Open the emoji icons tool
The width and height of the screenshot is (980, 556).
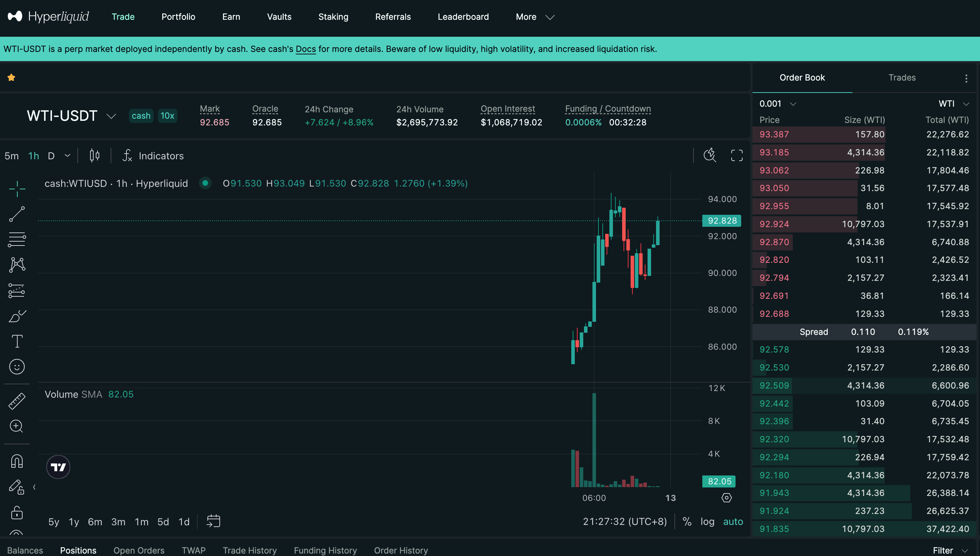pos(17,367)
